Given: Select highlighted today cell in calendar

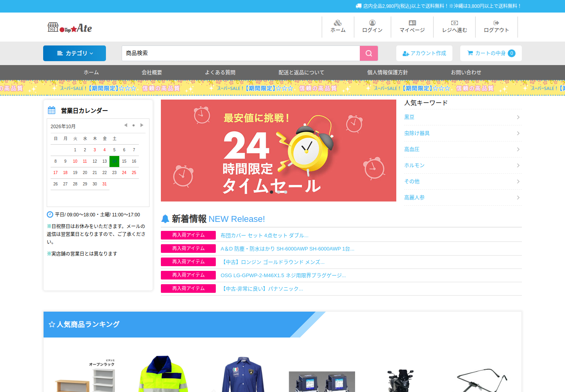Looking at the screenshot, I should click(x=114, y=161).
